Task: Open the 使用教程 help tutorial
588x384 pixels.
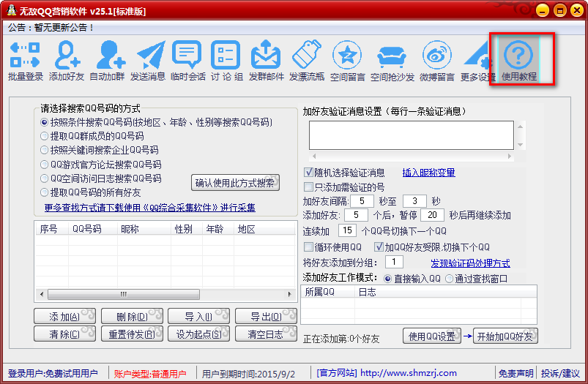Action: pyautogui.click(x=519, y=61)
